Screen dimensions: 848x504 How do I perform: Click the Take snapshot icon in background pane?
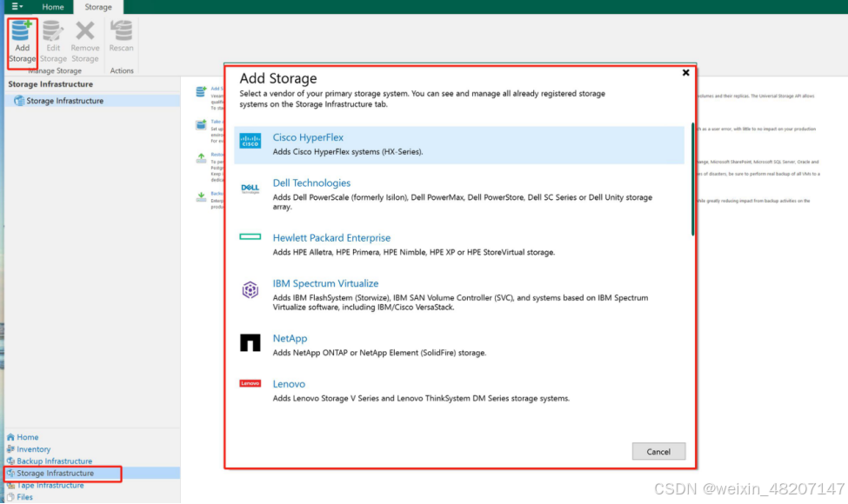[x=201, y=125]
